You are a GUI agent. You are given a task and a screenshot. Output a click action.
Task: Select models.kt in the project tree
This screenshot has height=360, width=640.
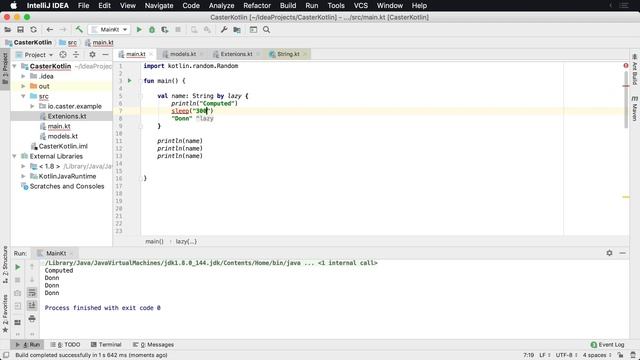coord(62,136)
